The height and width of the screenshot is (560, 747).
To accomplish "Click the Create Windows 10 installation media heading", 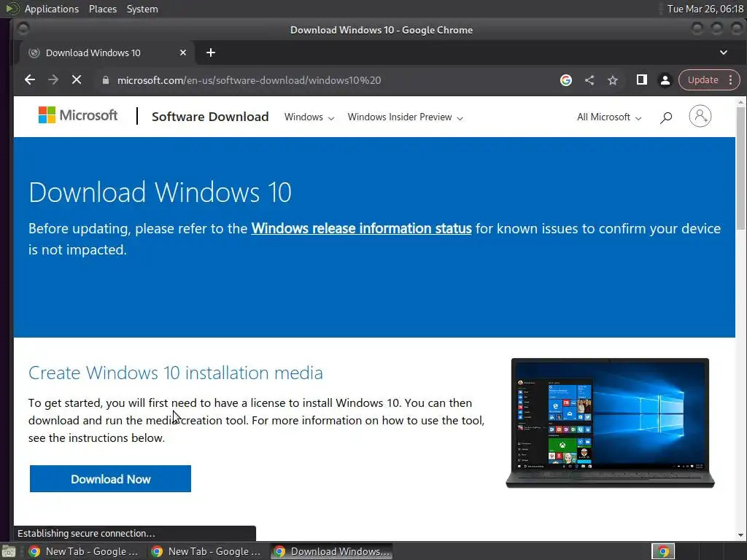I will point(175,373).
